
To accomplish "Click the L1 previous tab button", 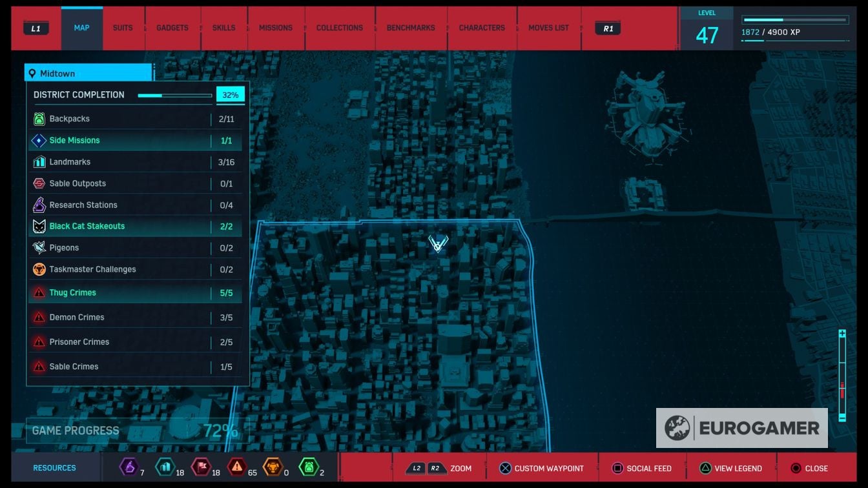I will click(x=36, y=28).
